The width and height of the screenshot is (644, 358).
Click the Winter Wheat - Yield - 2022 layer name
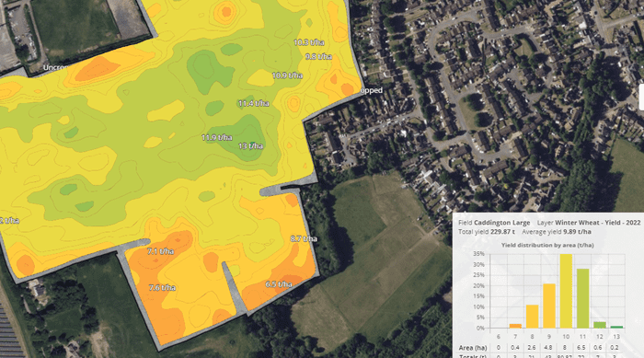598,223
